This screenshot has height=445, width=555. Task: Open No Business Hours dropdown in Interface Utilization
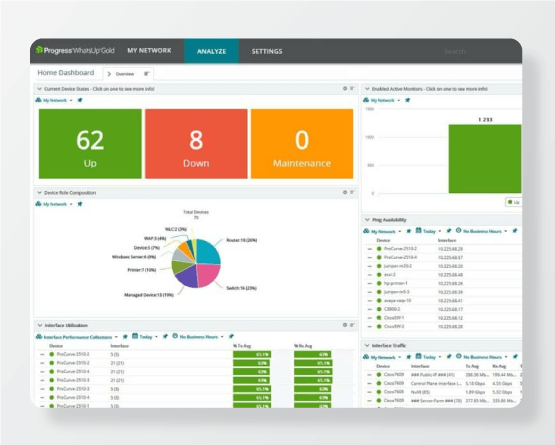point(198,337)
